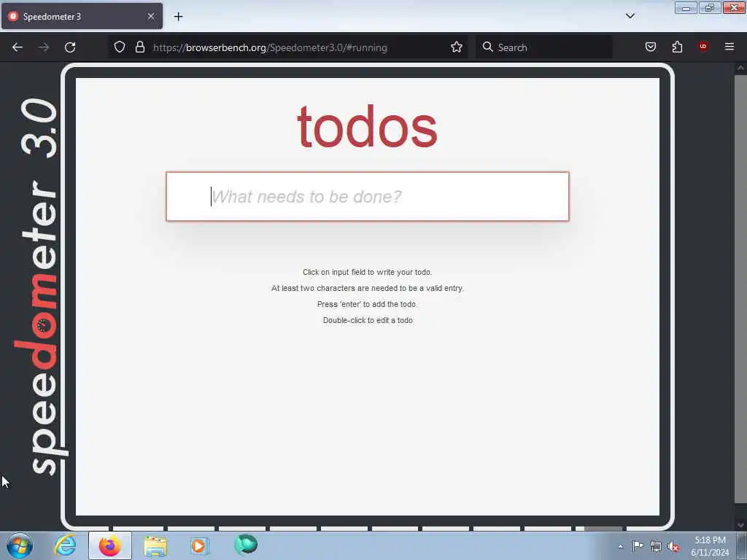The image size is (747, 560).
Task: Open the Save to Pocket icon
Action: [x=650, y=47]
